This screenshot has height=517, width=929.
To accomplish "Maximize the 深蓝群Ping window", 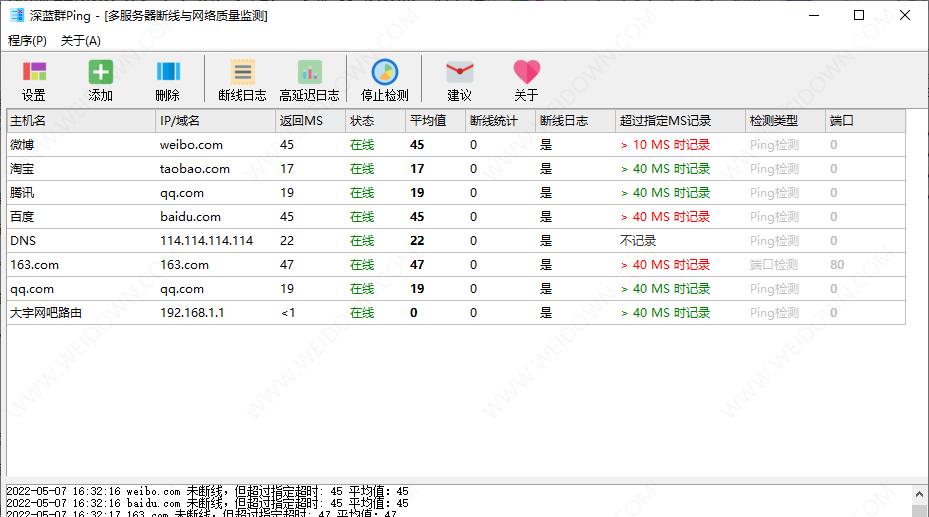I will coord(859,15).
